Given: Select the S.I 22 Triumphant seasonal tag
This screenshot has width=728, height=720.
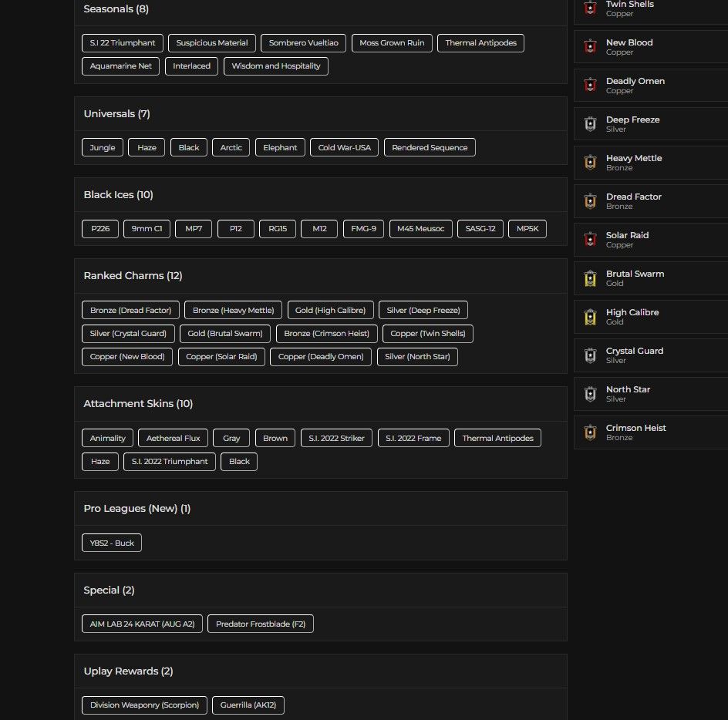Looking at the screenshot, I should coord(123,42).
